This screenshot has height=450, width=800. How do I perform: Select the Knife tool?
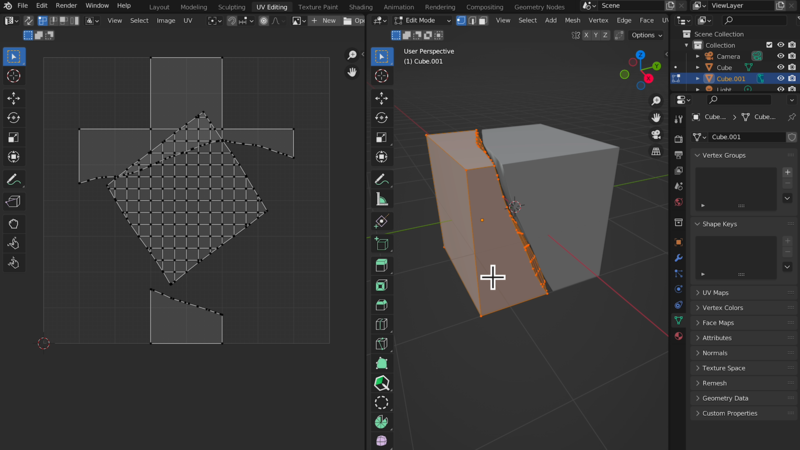point(382,344)
